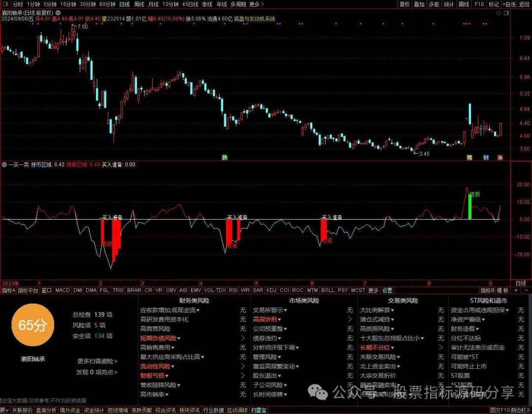Screen dimensions: 532x414
Task: Expand 更多 periods menu in top bar
Action: pyautogui.click(x=256, y=4)
